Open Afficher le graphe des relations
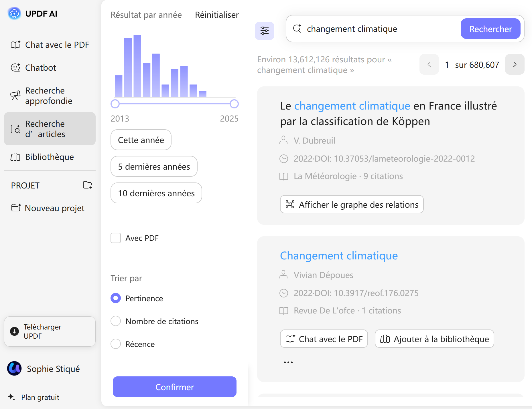The image size is (532, 409). (352, 204)
